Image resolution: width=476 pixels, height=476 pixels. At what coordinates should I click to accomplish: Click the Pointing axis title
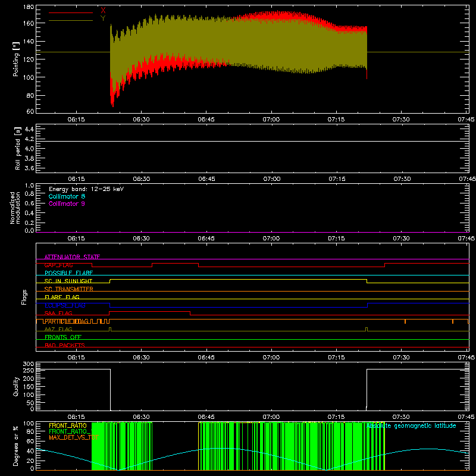coord(16,59)
